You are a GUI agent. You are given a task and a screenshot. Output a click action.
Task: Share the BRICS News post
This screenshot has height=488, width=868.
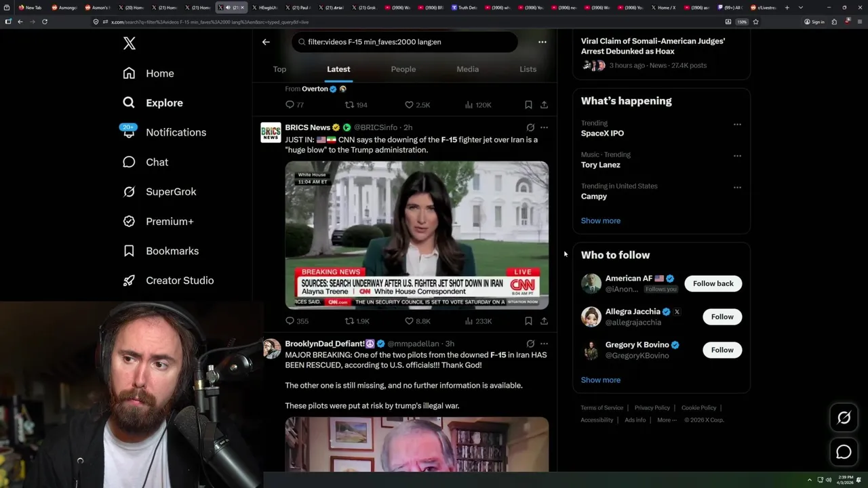tap(544, 321)
